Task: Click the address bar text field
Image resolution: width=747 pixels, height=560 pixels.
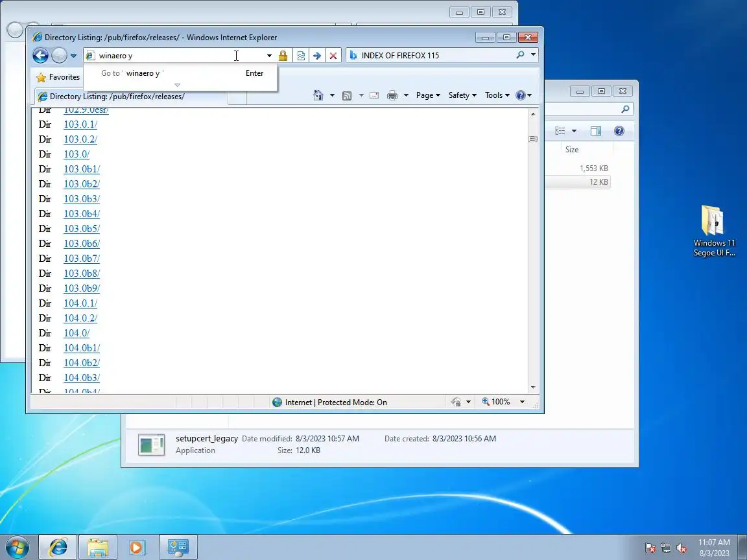Action: click(174, 56)
